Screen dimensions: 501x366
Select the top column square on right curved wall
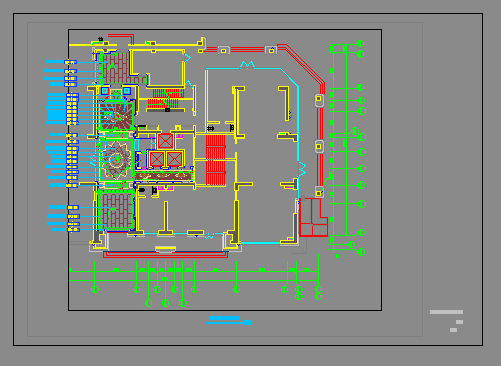click(319, 99)
